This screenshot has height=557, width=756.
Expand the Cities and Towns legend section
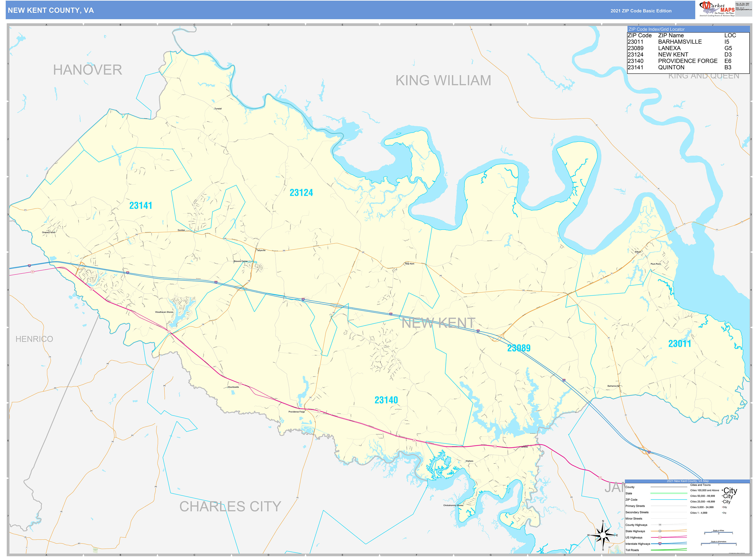700,485
